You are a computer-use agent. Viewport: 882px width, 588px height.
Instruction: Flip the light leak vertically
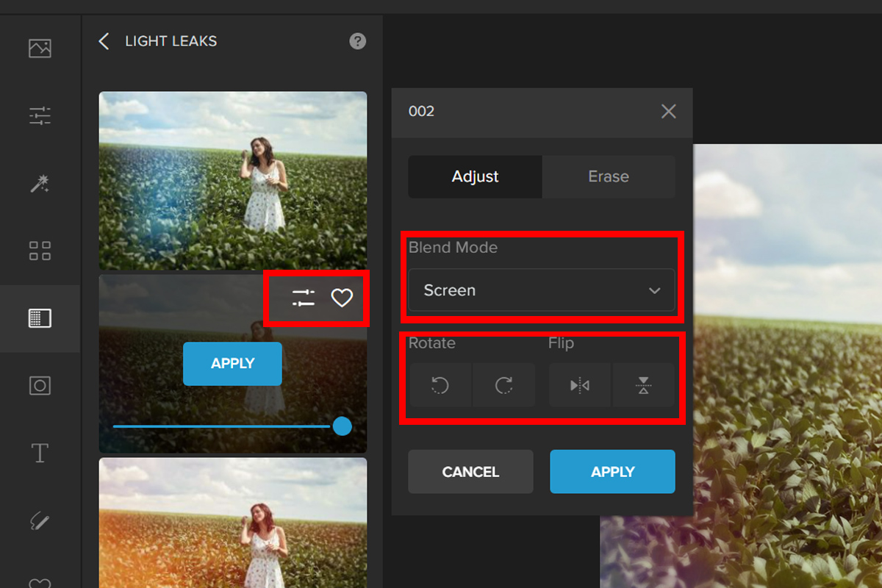point(643,385)
